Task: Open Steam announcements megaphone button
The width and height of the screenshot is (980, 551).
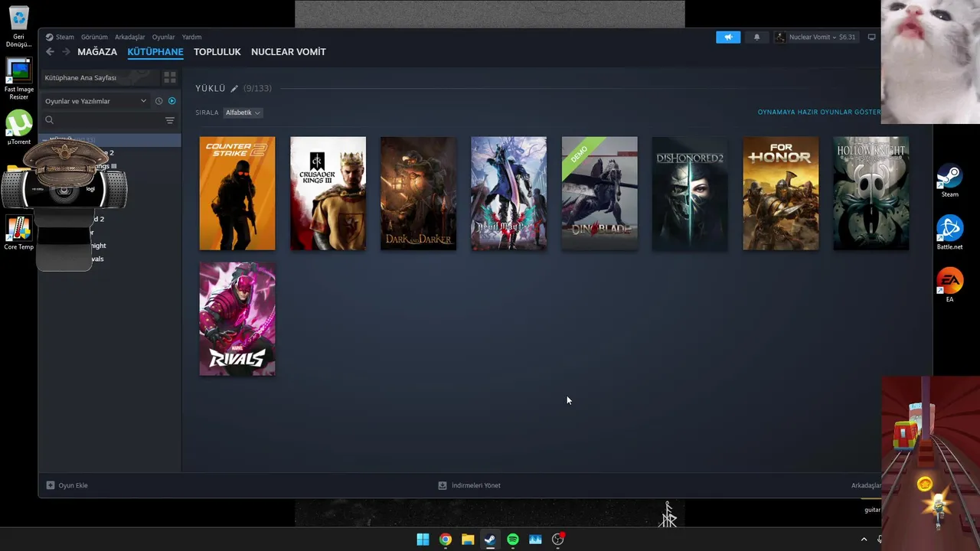Action: click(728, 37)
